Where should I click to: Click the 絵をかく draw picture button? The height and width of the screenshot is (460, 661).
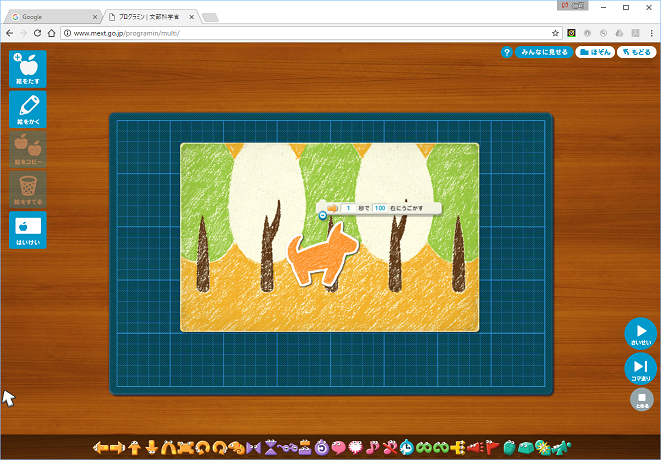click(28, 109)
